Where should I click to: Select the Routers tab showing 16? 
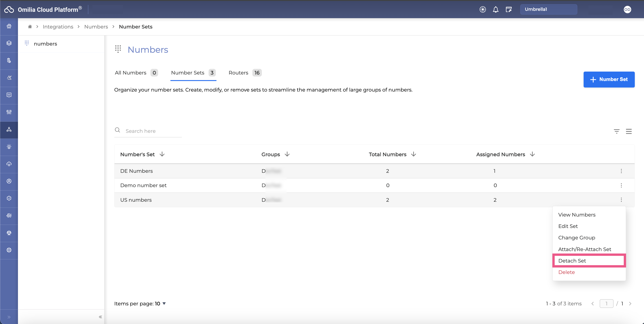point(245,73)
